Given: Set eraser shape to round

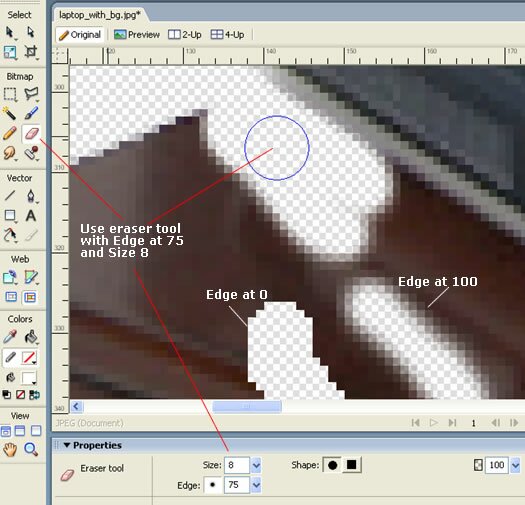Looking at the screenshot, I should (x=332, y=465).
